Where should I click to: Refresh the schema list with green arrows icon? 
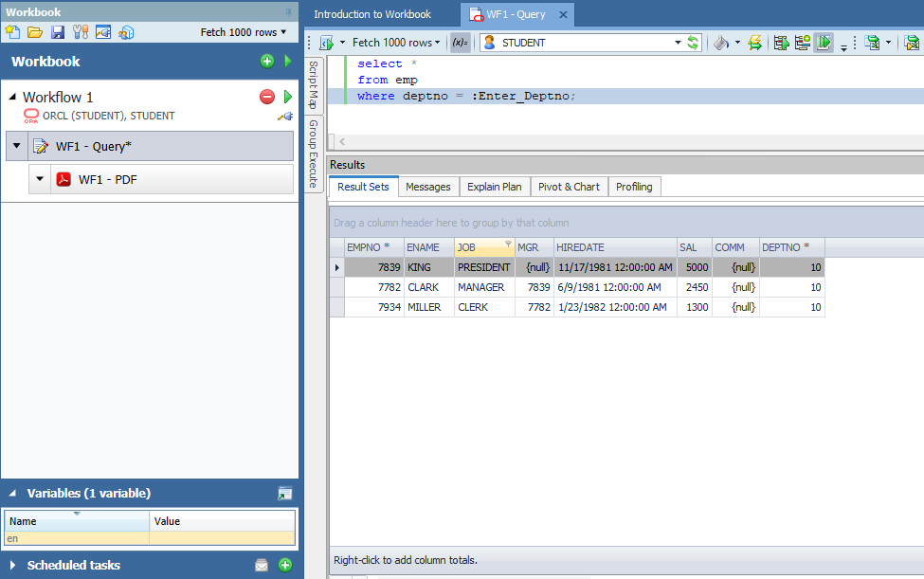tap(693, 43)
